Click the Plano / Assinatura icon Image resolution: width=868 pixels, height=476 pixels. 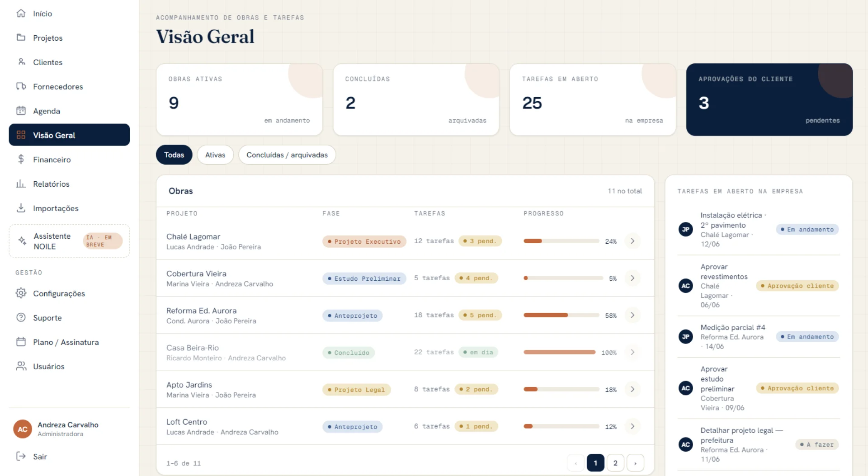[x=21, y=342]
